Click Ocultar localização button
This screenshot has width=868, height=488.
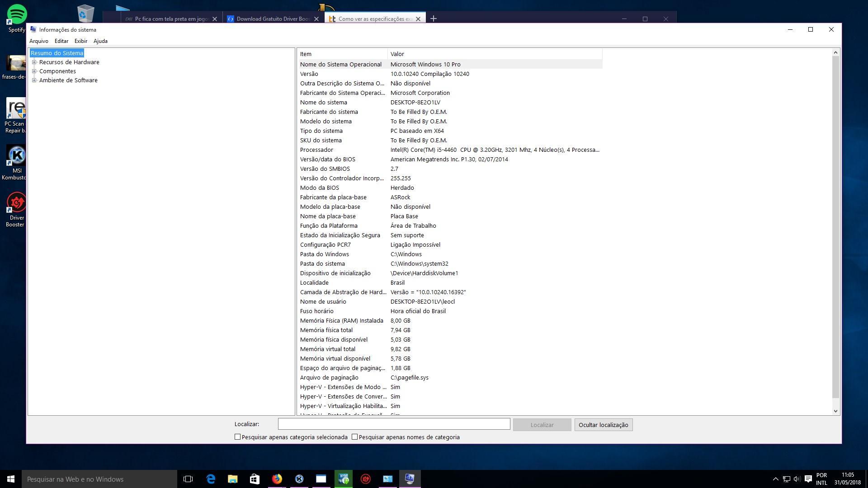[x=604, y=425]
